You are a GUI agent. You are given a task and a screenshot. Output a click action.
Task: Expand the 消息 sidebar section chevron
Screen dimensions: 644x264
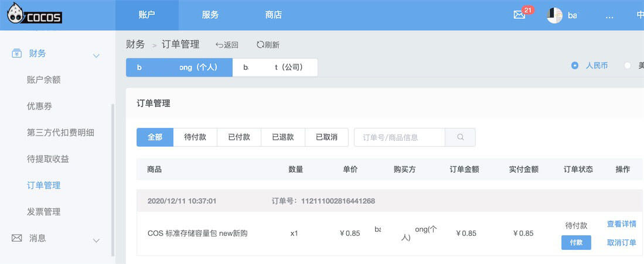coord(96,240)
